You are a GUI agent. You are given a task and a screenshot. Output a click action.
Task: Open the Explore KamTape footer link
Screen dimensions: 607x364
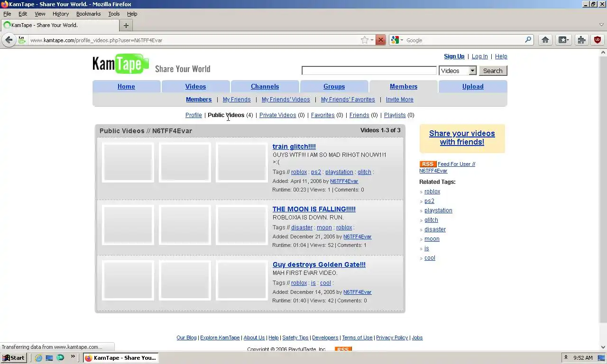click(x=220, y=337)
